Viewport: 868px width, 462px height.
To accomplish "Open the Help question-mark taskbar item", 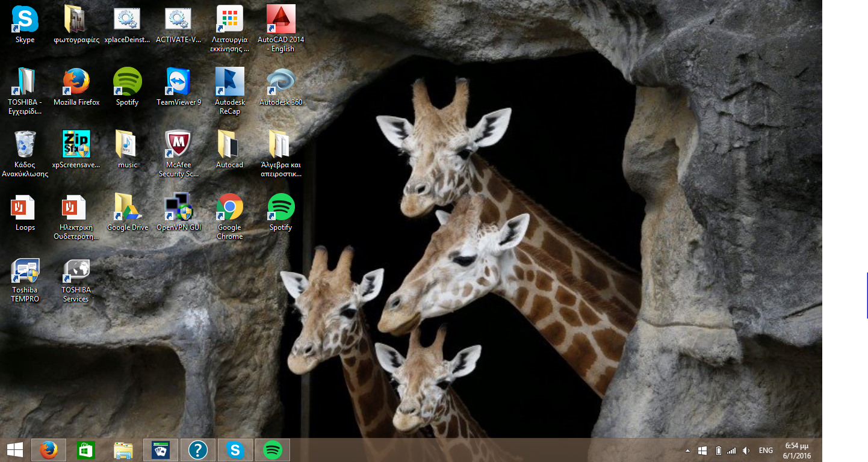I will (198, 450).
